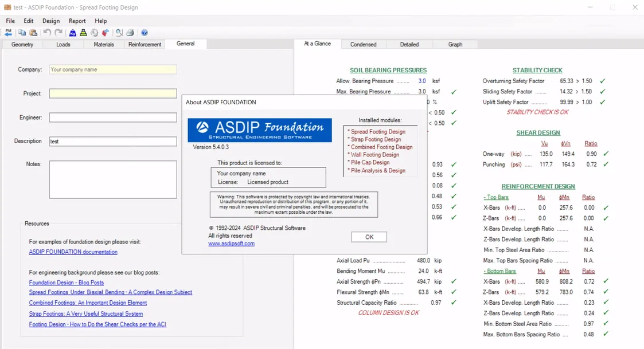This screenshot has width=644, height=349.
Task: Click the Engineer input field
Action: [113, 117]
